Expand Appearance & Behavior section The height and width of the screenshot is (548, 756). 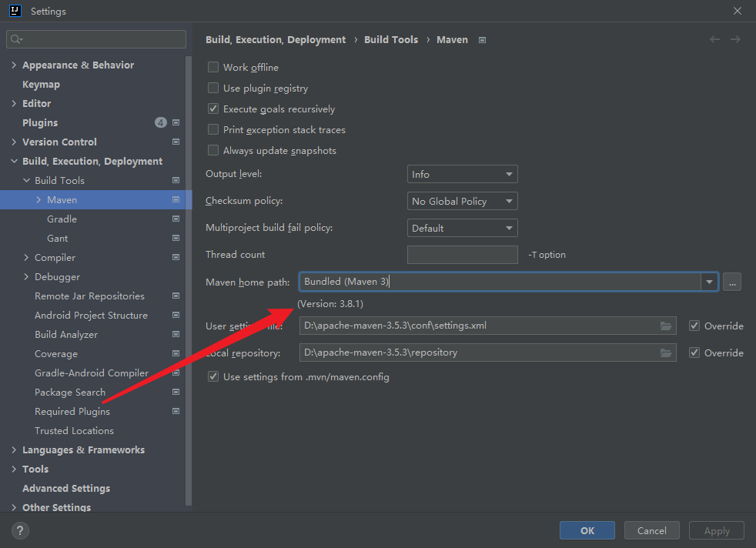[x=14, y=65]
